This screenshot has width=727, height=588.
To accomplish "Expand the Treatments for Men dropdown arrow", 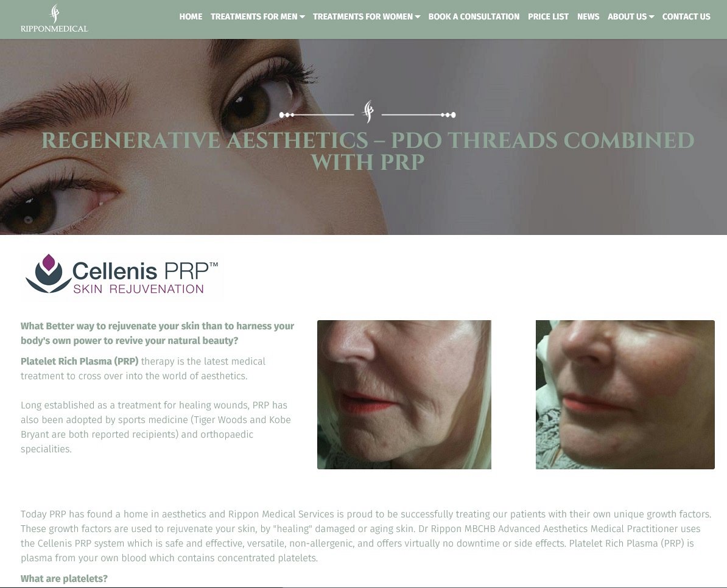I will click(302, 16).
